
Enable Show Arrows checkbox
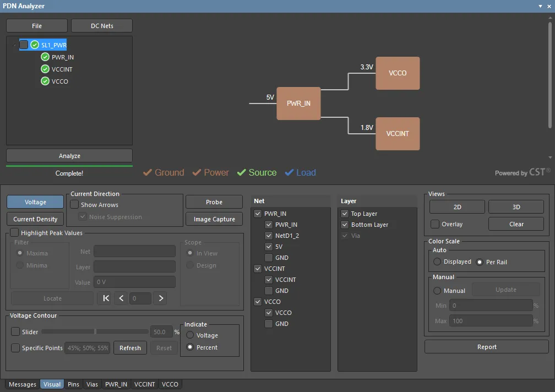click(74, 205)
